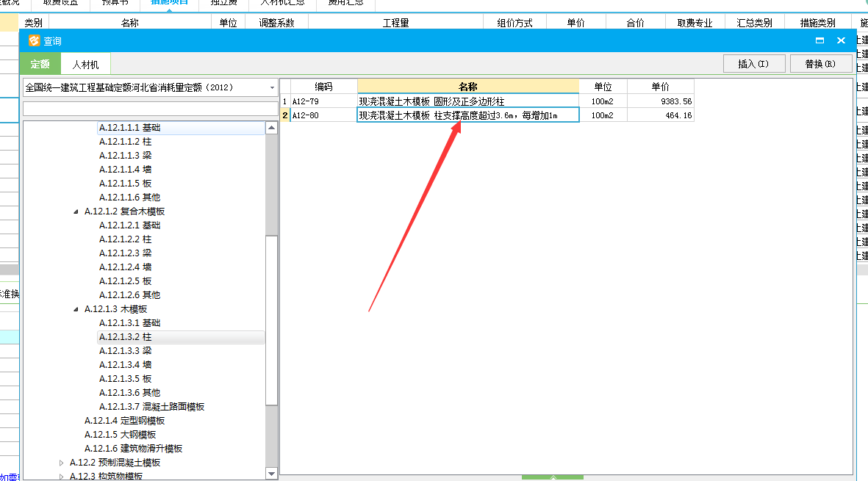The image size is (868, 481).
Task: Click the 查询 dialog logo icon
Action: click(34, 41)
